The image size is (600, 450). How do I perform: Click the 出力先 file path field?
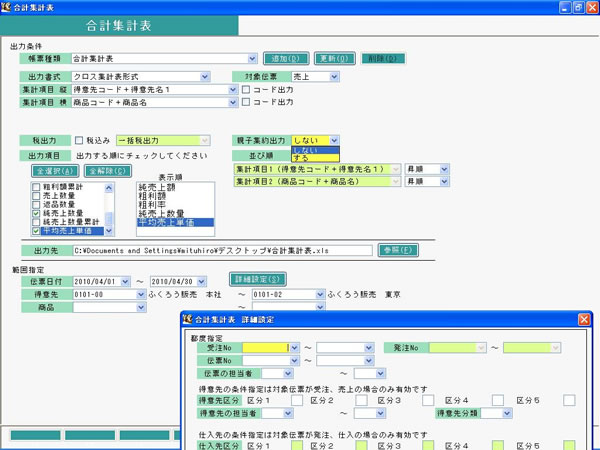222,251
